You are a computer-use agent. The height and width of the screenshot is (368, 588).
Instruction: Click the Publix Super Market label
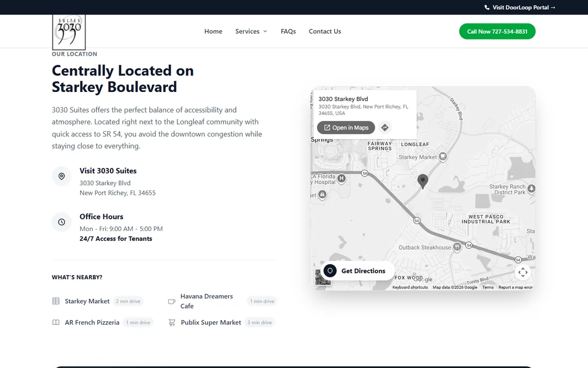[211, 323]
